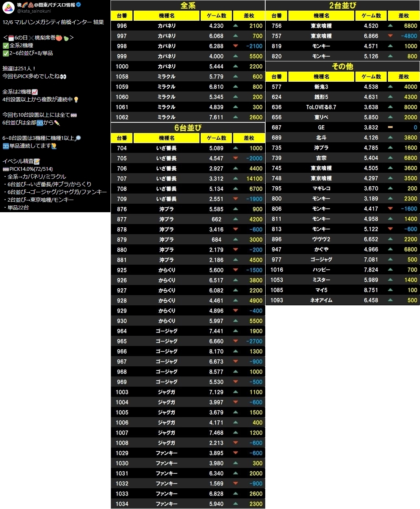
Task: Click the up arrow in row 1093 ネオアイム
Action: click(x=390, y=300)
